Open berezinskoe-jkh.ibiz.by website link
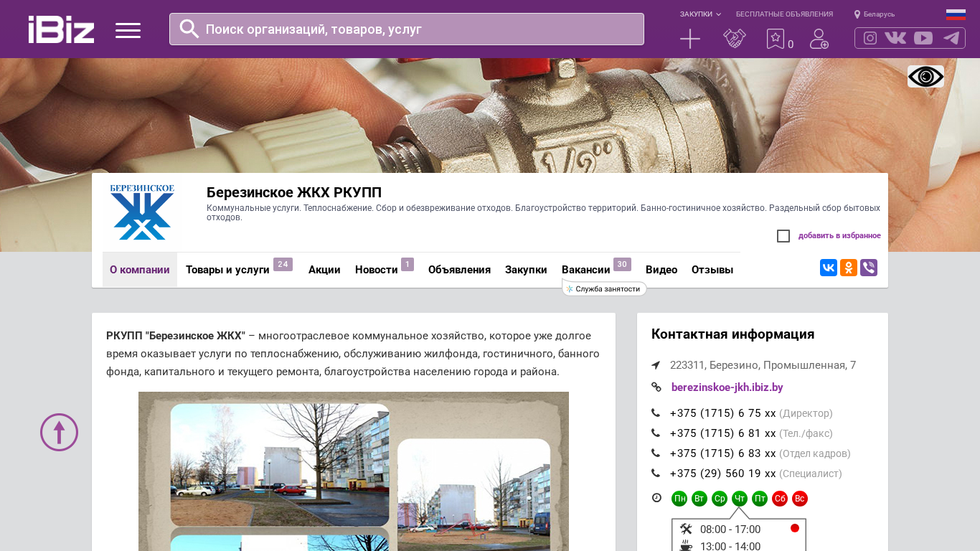The height and width of the screenshot is (551, 980). point(727,387)
